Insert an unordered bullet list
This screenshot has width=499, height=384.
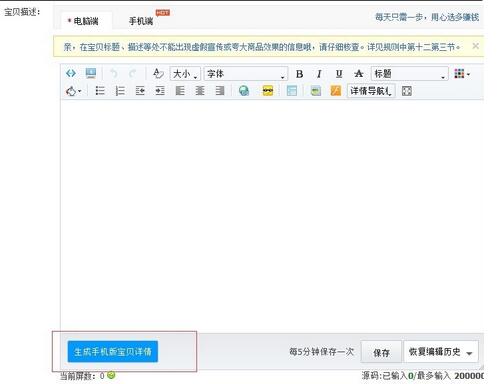point(100,91)
